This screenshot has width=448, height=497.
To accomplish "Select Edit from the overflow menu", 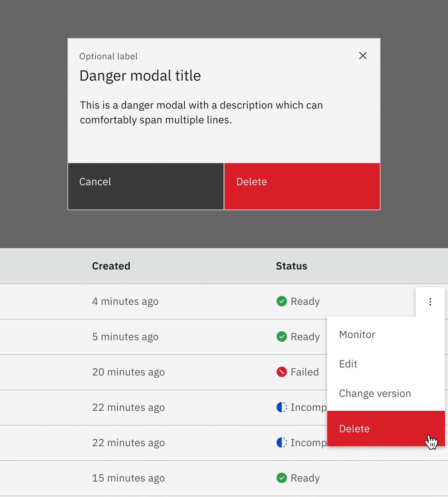I will pos(348,364).
